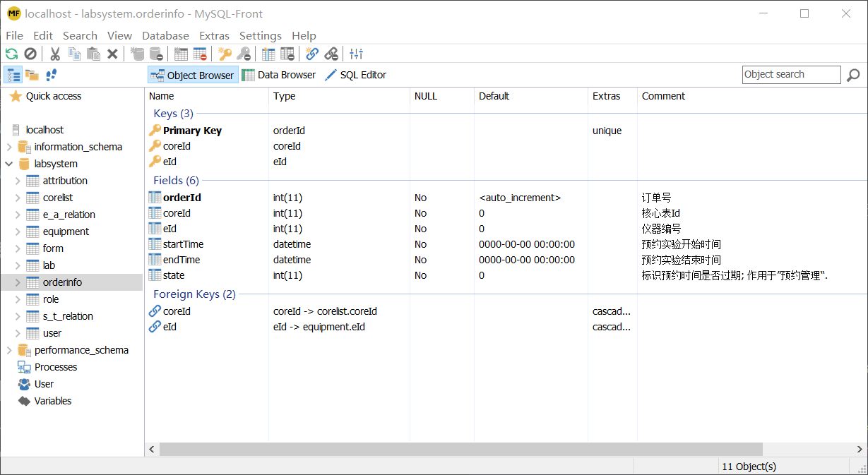The width and height of the screenshot is (868, 475).
Task: Switch to the Data Browser tab
Action: [x=280, y=74]
